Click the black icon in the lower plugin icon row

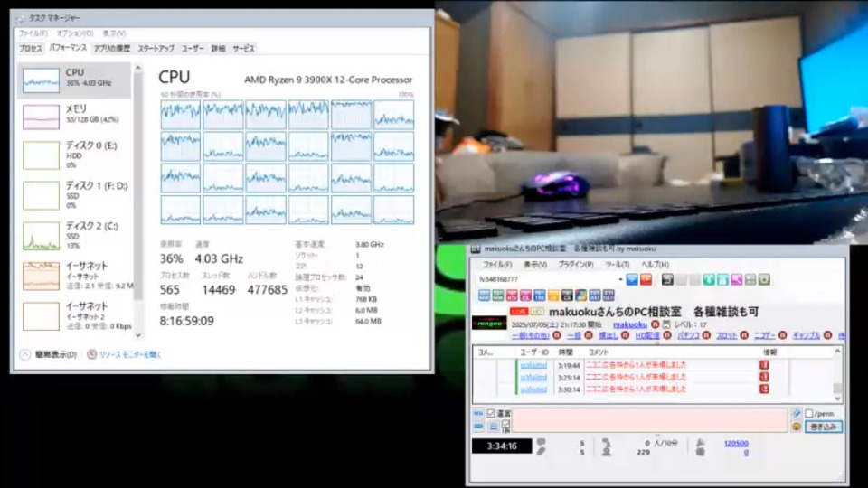(x=567, y=296)
